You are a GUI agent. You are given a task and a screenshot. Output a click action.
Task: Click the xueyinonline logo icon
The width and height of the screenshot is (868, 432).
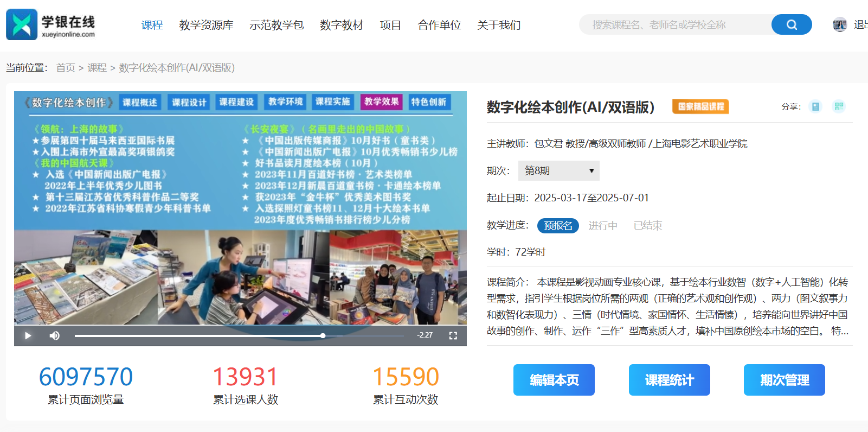pyautogui.click(x=22, y=24)
